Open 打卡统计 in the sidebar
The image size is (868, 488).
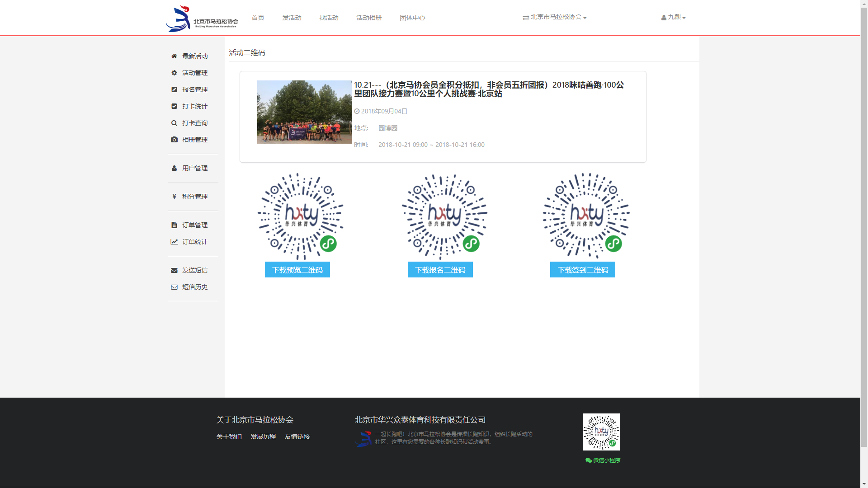click(x=195, y=106)
